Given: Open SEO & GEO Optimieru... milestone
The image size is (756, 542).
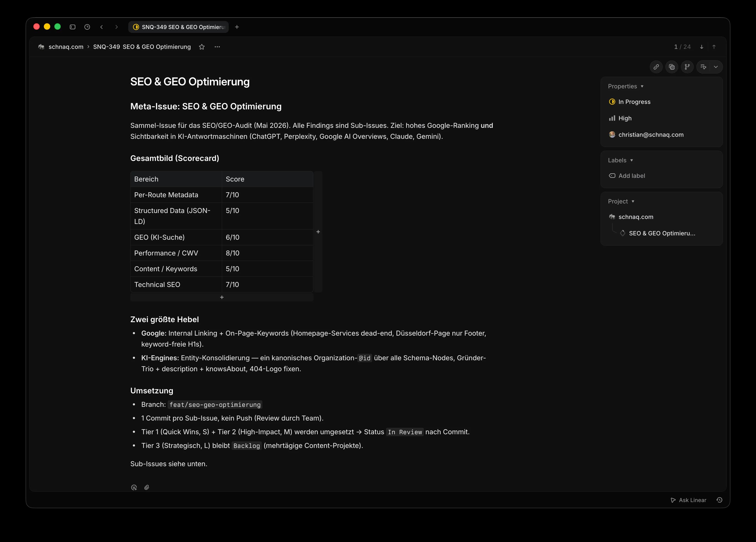Looking at the screenshot, I should [x=657, y=233].
